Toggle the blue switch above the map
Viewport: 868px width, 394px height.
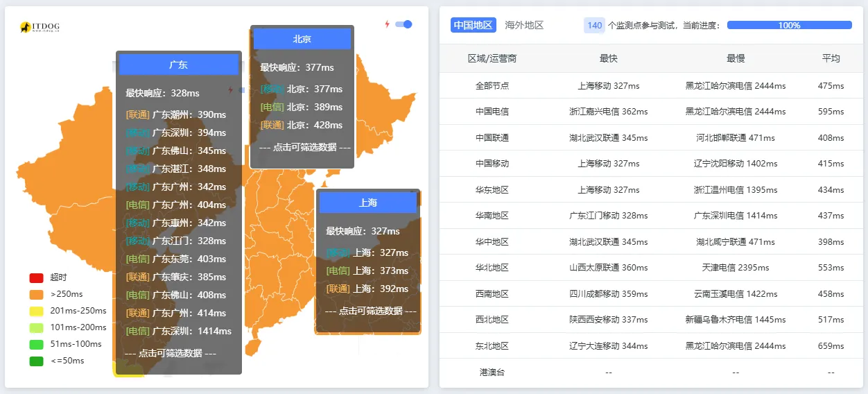[x=403, y=24]
